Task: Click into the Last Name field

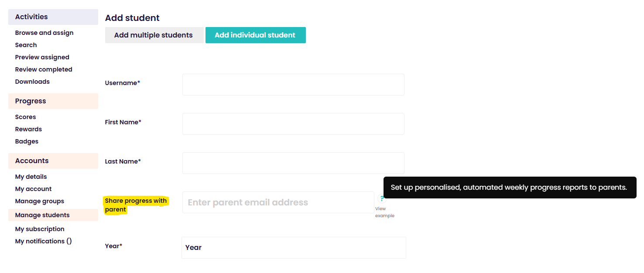Action: coord(293,163)
